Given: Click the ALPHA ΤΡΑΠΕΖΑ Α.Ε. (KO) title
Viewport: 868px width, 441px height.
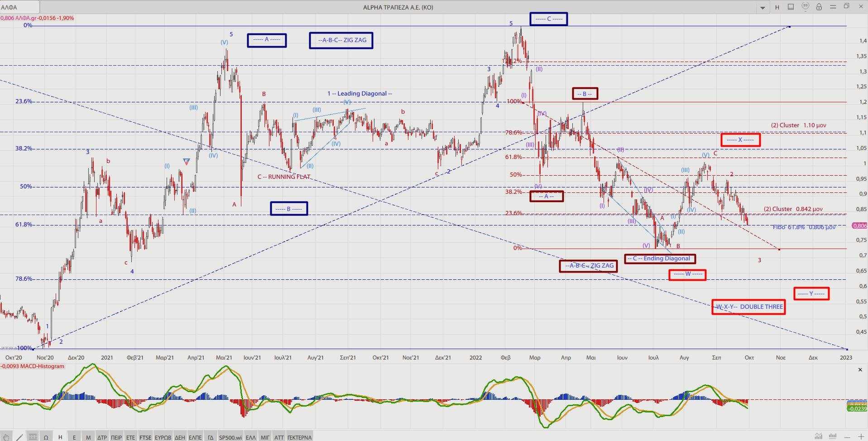Looking at the screenshot, I should (398, 7).
